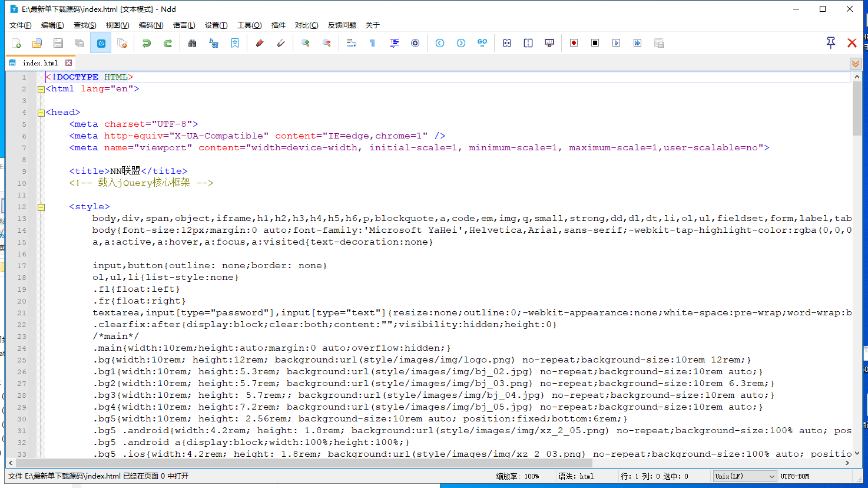Open the 关于 menu
Image resolution: width=868 pixels, height=488 pixels.
pos(373,25)
